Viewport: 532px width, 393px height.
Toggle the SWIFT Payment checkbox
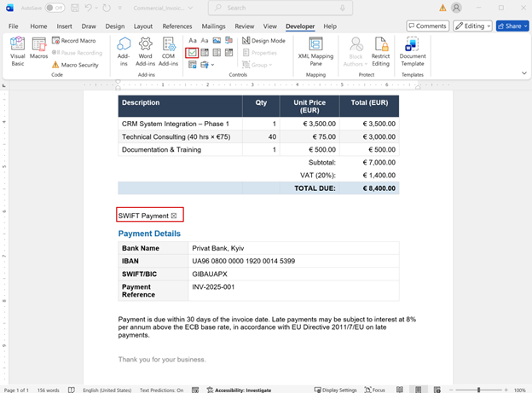[174, 216]
